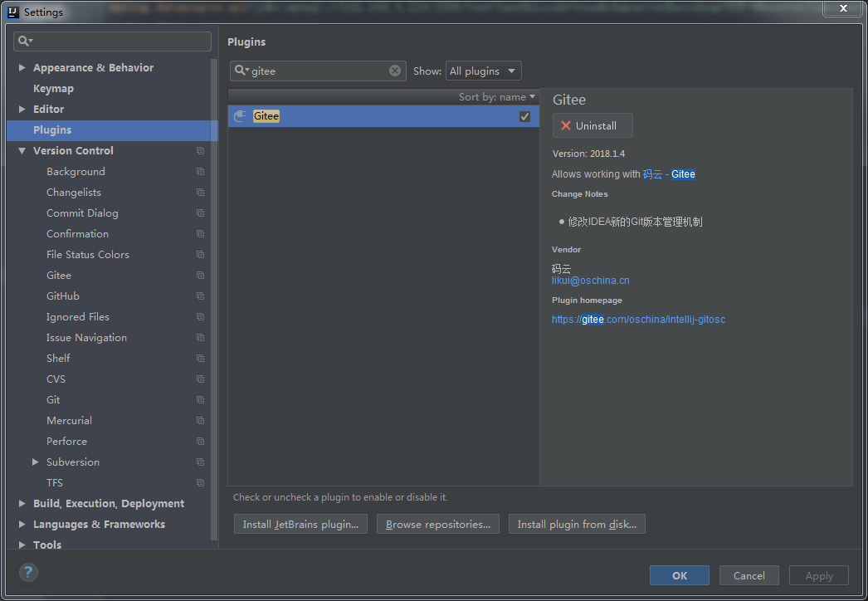Viewport: 868px width, 601px height.
Task: Open Shelf settings page
Action: [58, 359]
